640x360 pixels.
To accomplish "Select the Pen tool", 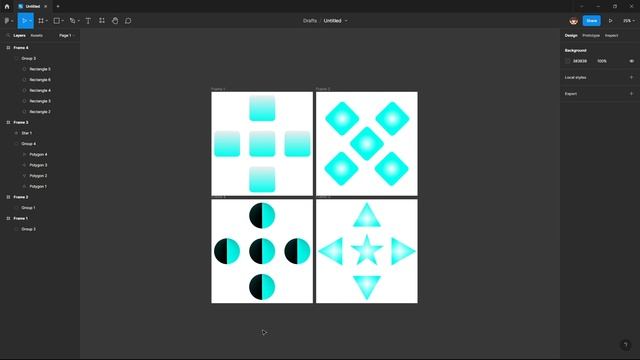I will click(x=72, y=20).
